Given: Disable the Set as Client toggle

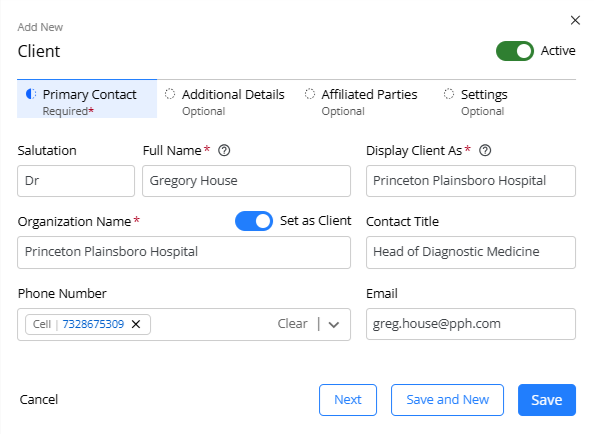Looking at the screenshot, I should click(x=254, y=221).
